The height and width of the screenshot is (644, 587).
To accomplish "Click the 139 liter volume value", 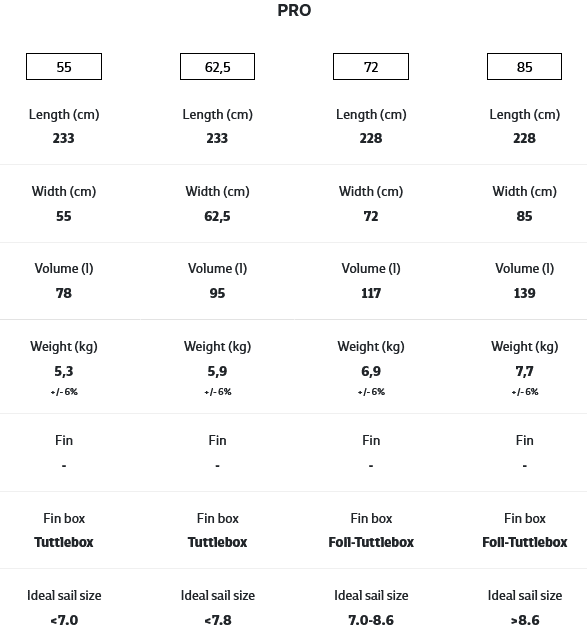I will pos(525,293).
